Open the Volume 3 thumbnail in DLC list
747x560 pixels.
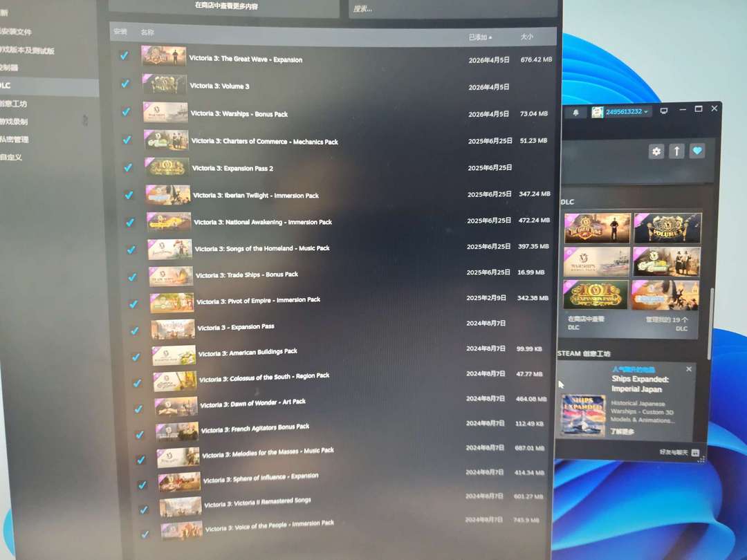tap(165, 84)
